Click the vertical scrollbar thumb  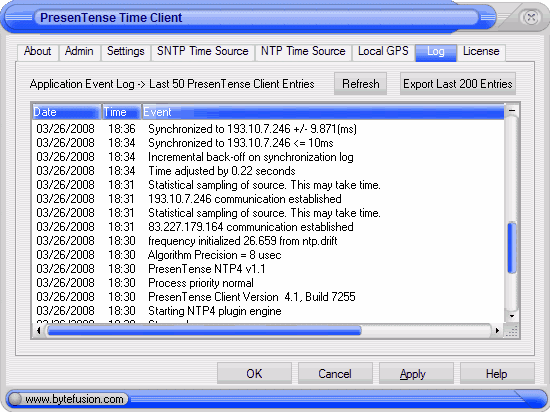pyautogui.click(x=512, y=247)
